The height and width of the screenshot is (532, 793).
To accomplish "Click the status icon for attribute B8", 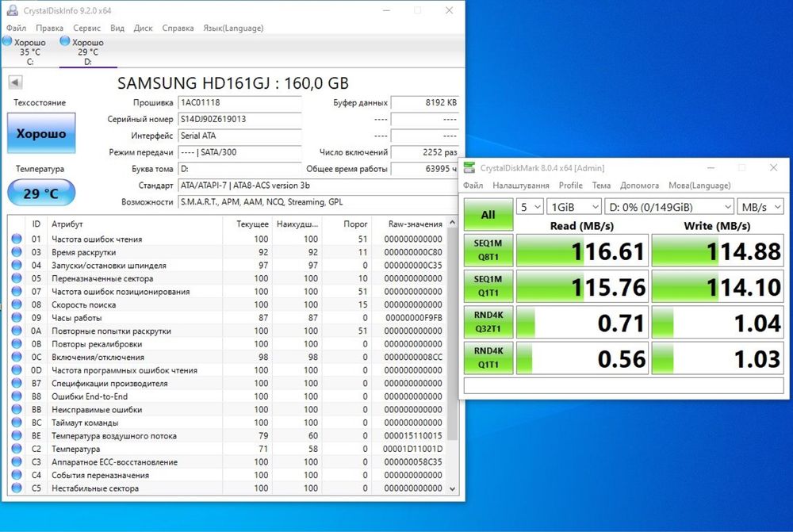I will click(17, 396).
